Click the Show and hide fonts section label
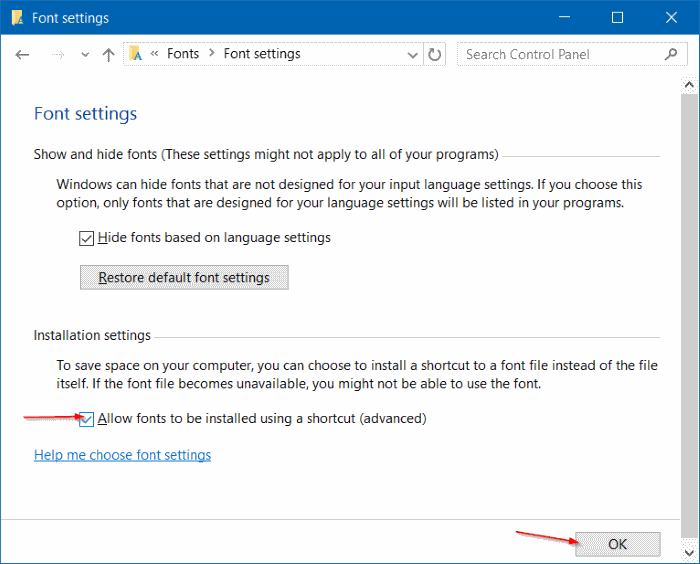 click(266, 155)
